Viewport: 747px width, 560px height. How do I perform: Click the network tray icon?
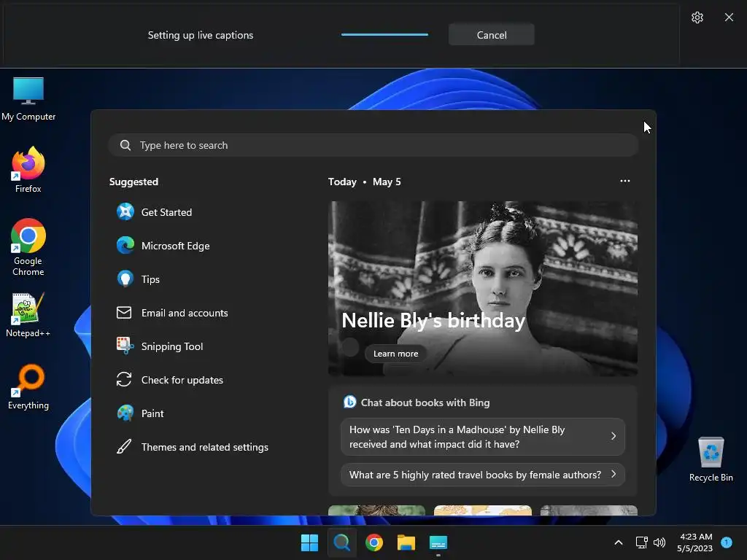pos(641,542)
